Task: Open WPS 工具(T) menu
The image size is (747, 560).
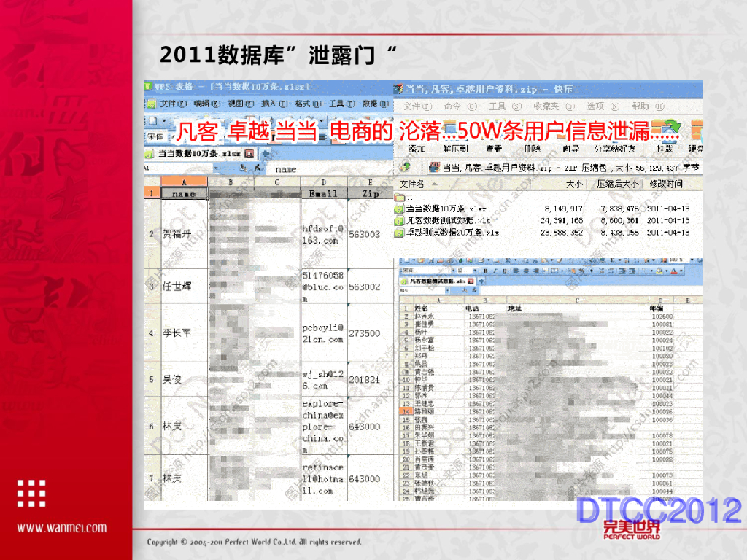Action: [x=342, y=104]
